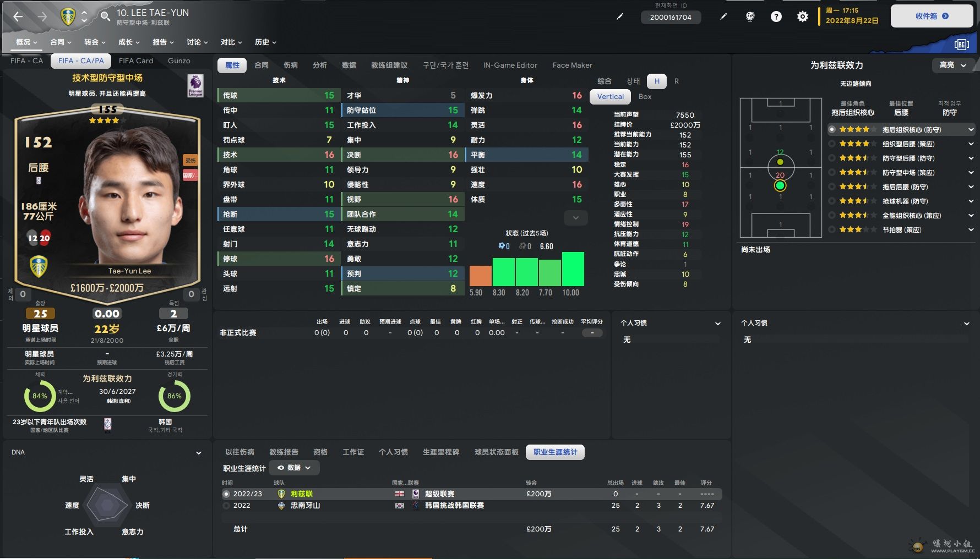Switch to the FIFA Card tab

tap(136, 61)
